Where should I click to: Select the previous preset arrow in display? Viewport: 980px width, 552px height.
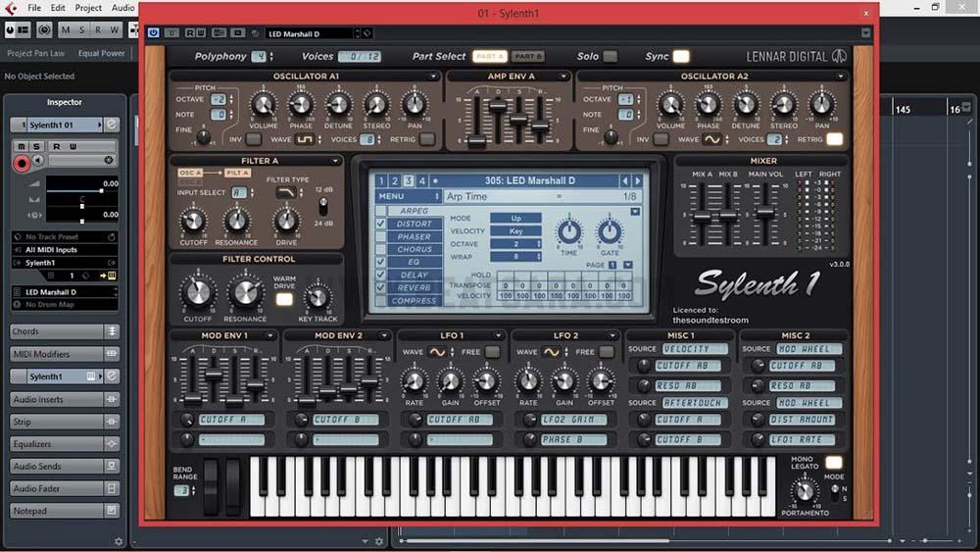pos(625,180)
